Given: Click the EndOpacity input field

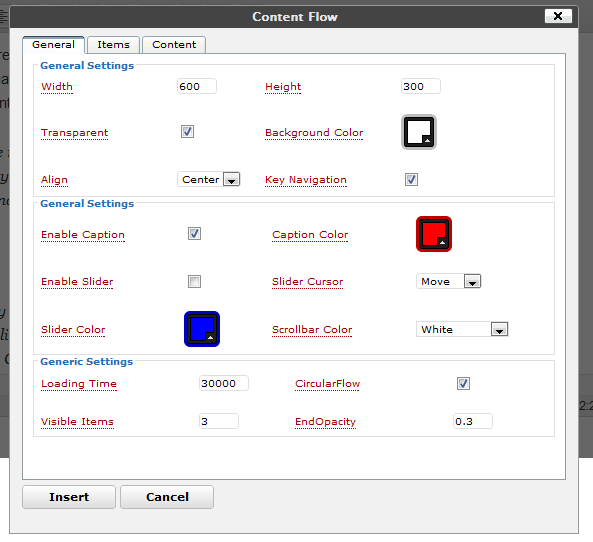Looking at the screenshot, I should pyautogui.click(x=473, y=421).
